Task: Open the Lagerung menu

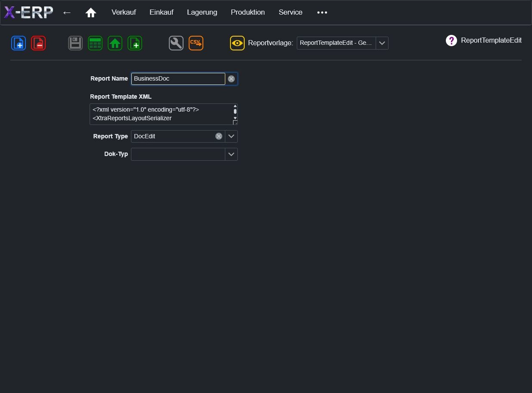Action: pos(202,12)
